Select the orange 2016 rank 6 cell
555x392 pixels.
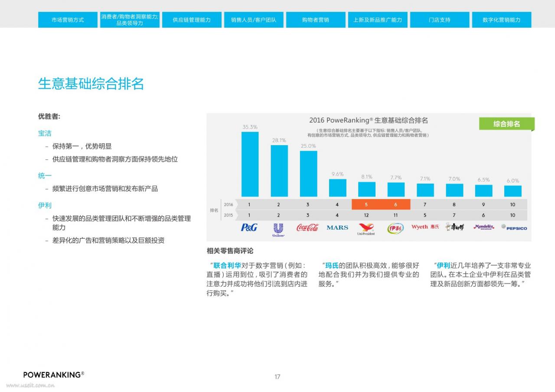[x=395, y=204]
